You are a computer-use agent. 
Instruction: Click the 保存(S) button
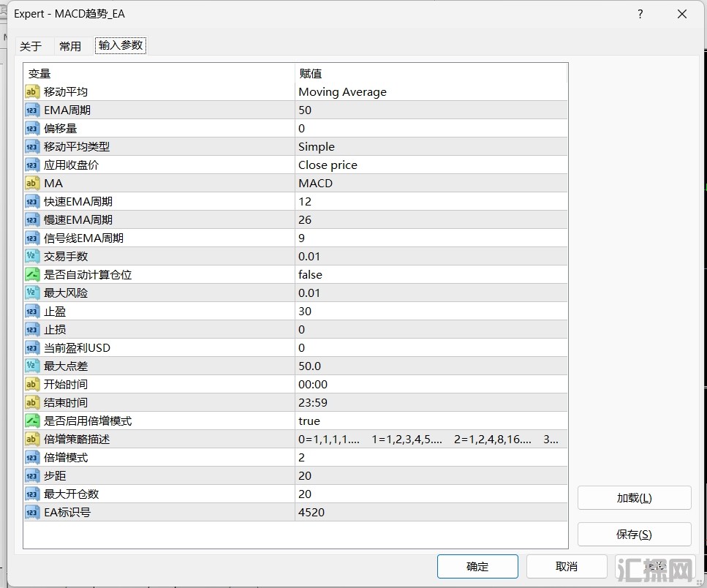click(634, 535)
